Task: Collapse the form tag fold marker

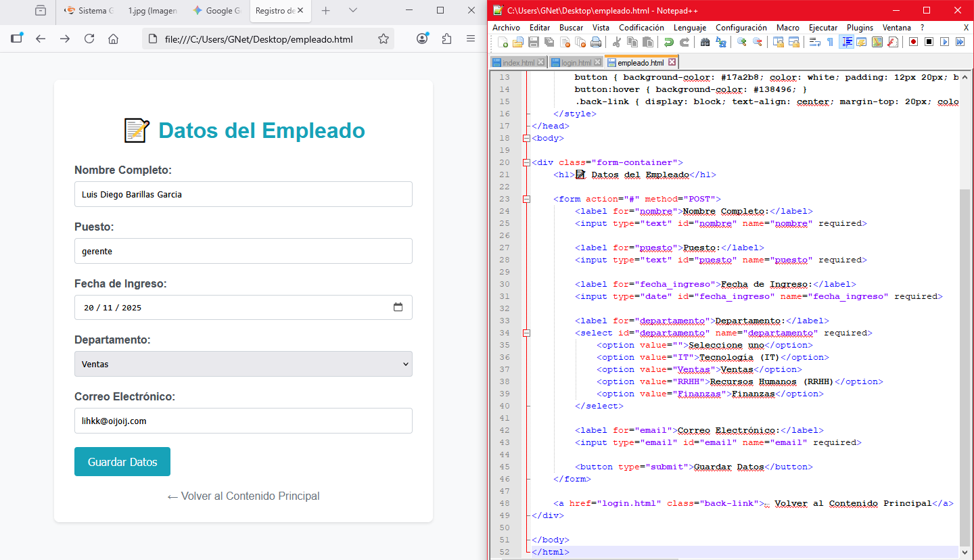Action: click(x=527, y=199)
